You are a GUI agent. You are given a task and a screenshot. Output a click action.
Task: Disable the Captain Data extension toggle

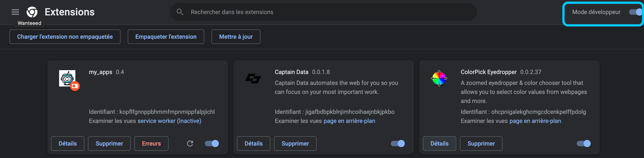tap(398, 144)
